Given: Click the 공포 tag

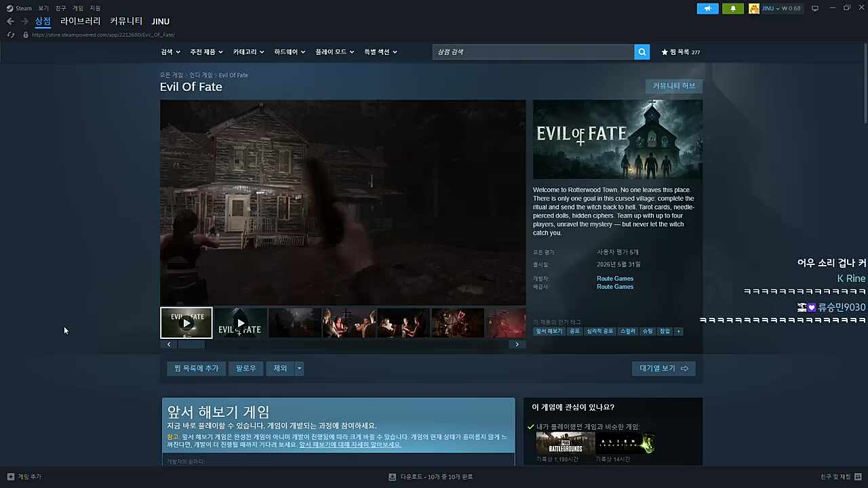Looking at the screenshot, I should pos(574,331).
